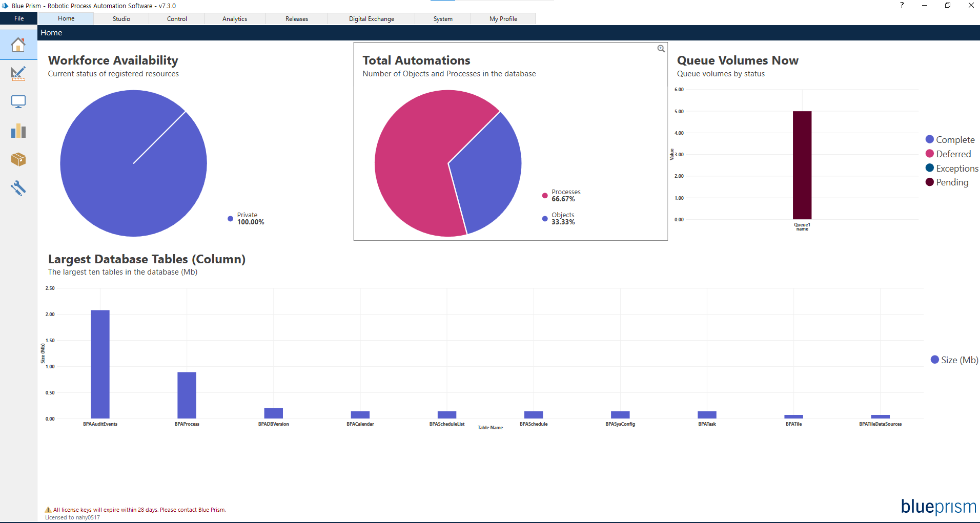
Task: Open Home from the sidebar house icon
Action: [18, 45]
